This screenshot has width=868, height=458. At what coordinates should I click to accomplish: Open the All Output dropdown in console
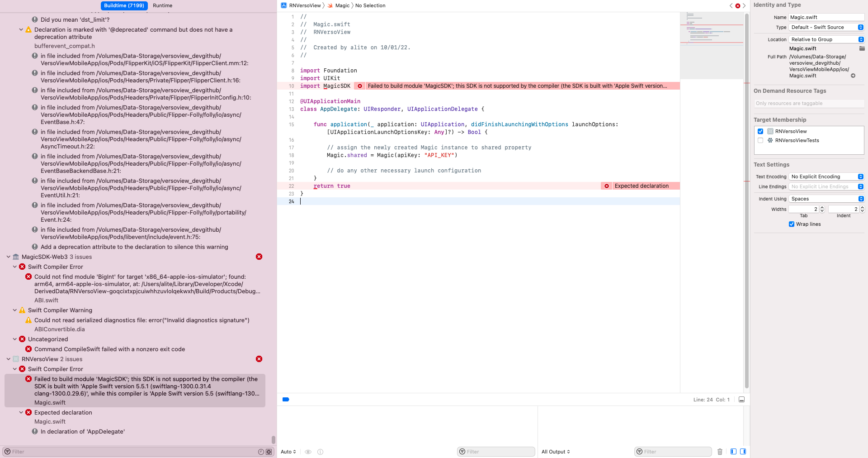pos(555,452)
